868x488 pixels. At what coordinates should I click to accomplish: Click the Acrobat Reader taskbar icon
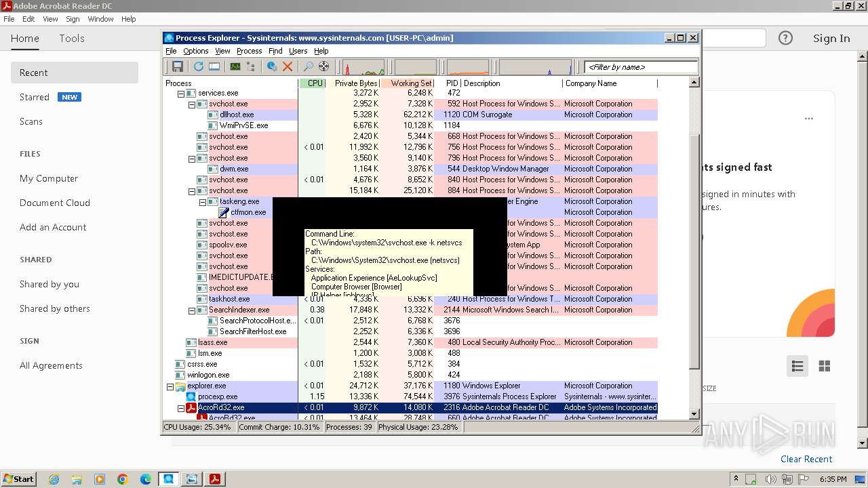[x=215, y=479]
